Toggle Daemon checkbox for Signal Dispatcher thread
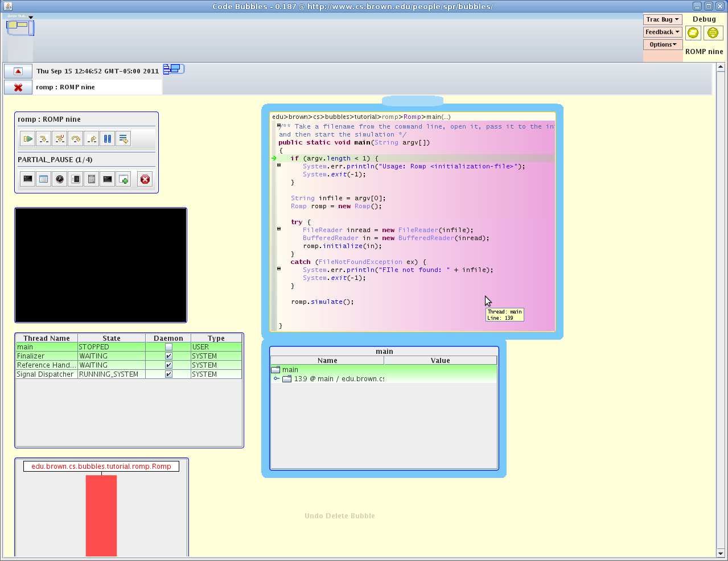 [168, 374]
